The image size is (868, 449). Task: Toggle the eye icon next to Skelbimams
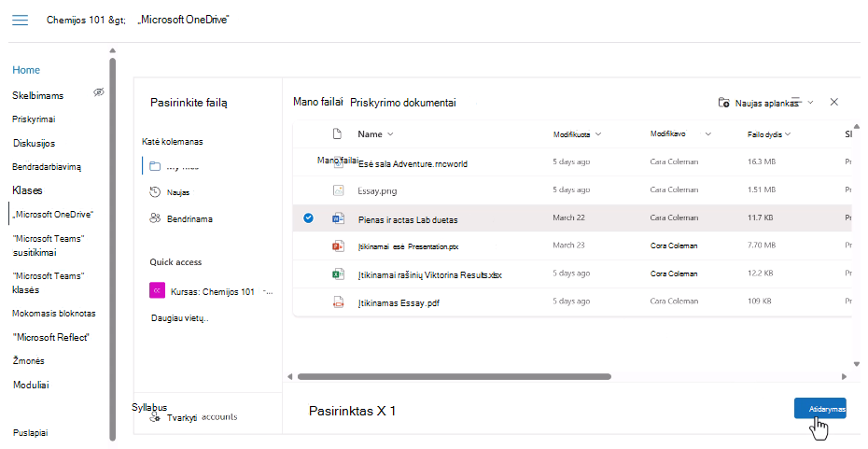click(x=99, y=92)
